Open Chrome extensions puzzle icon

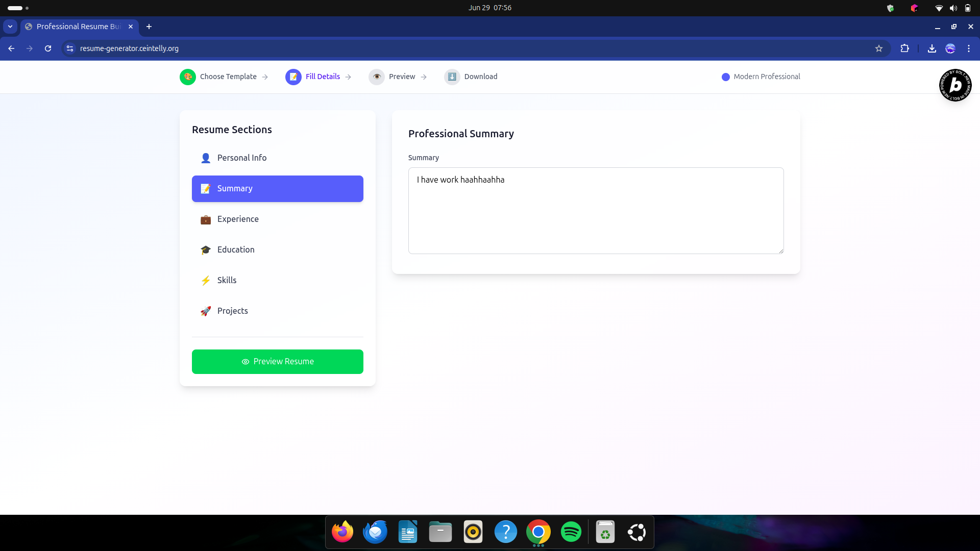pos(904,48)
